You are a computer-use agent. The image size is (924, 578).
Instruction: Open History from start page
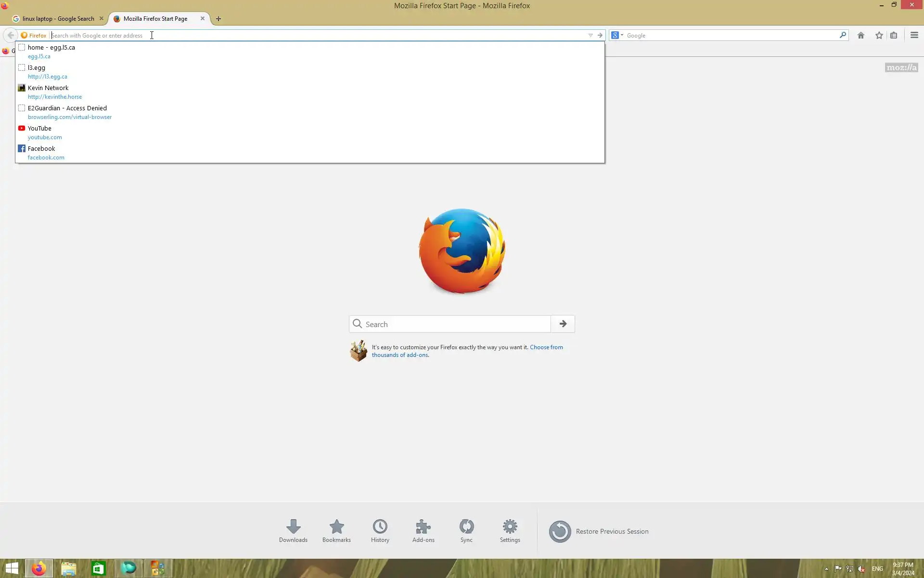click(380, 530)
